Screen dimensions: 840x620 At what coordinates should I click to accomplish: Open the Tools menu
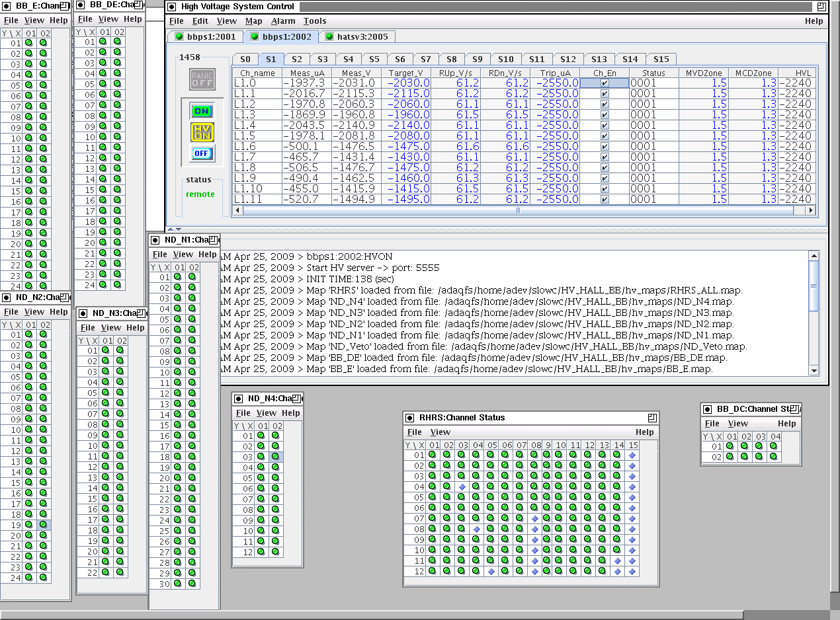coord(315,21)
